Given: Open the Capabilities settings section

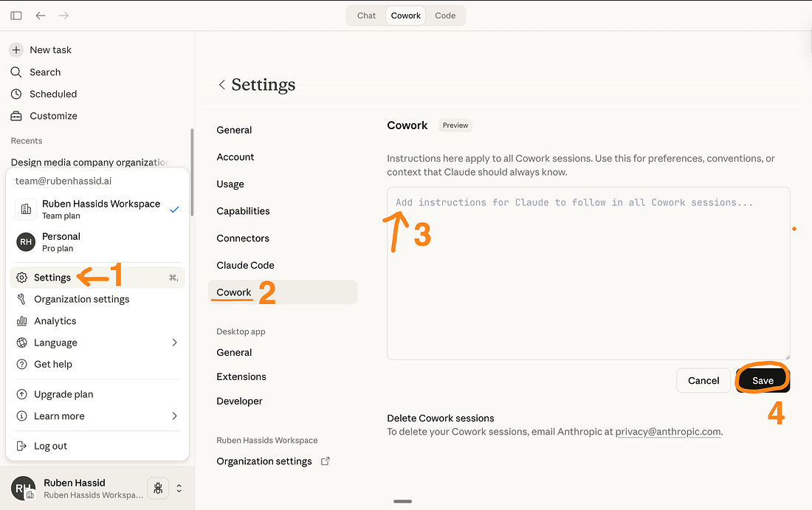Looking at the screenshot, I should click(243, 211).
